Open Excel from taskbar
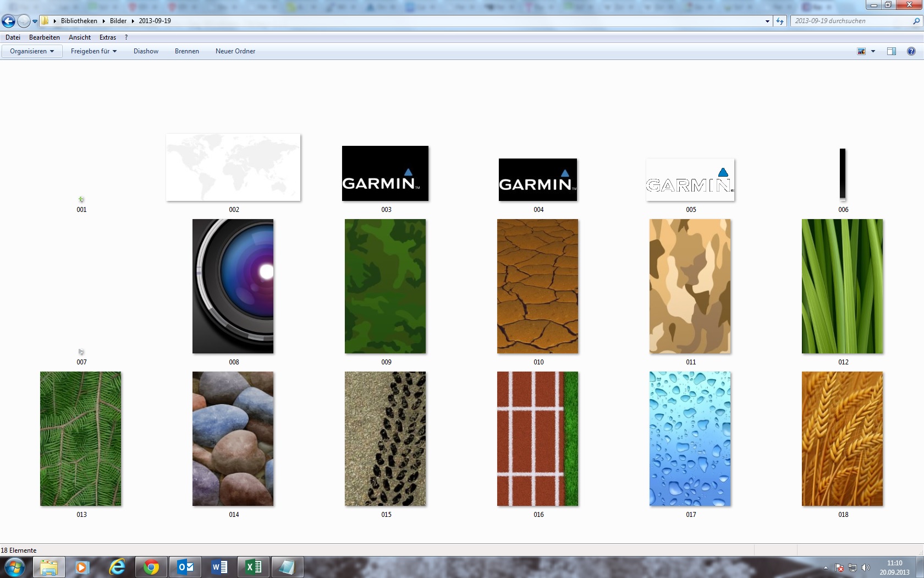This screenshot has height=578, width=924. tap(254, 567)
